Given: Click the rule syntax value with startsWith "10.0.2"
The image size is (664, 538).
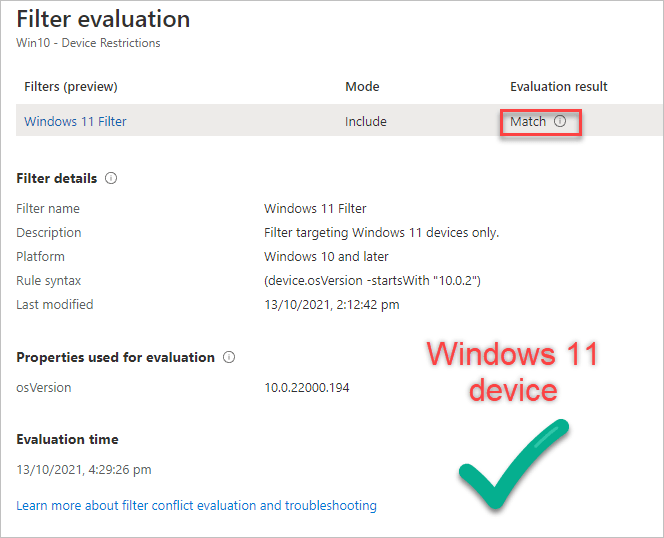Looking at the screenshot, I should point(372,280).
